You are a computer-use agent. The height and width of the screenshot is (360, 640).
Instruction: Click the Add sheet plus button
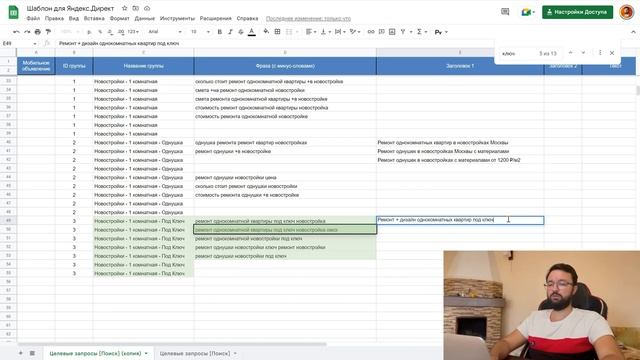pos(20,353)
